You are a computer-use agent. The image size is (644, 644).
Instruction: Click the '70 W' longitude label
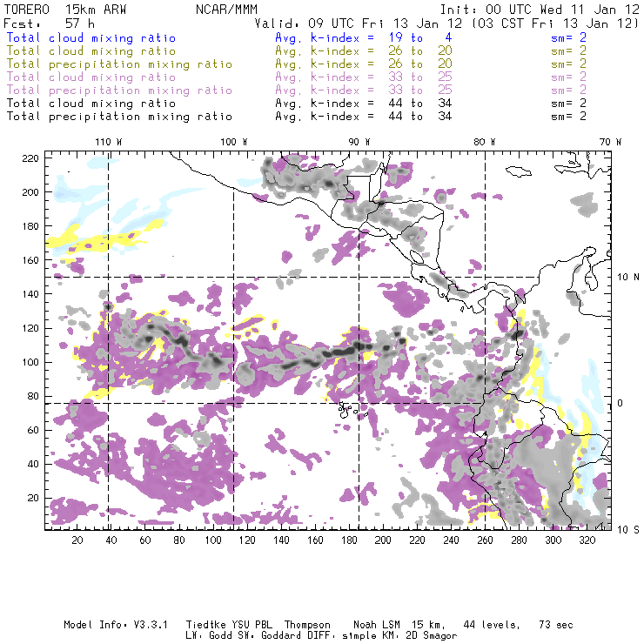[610, 142]
